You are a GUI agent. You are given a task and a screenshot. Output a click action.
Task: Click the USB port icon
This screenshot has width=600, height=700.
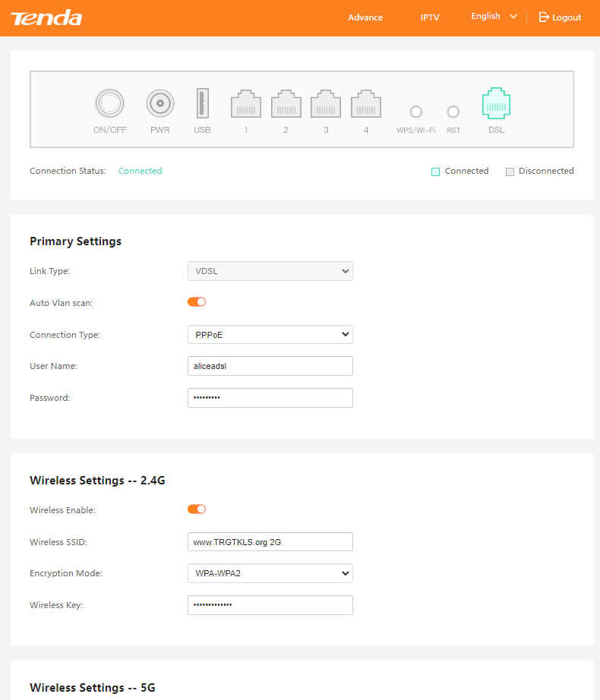coord(202,103)
